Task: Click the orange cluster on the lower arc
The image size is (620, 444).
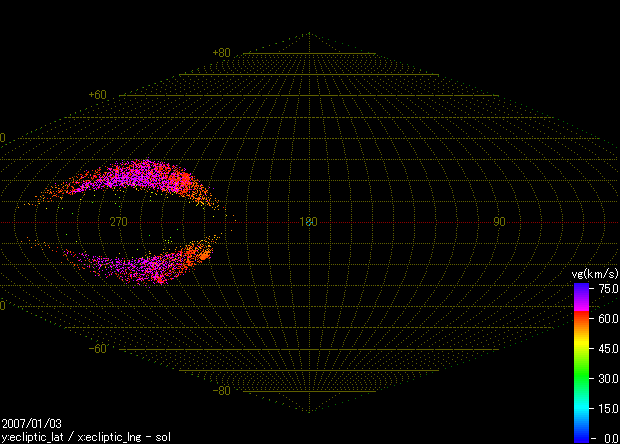Action: coord(198,252)
